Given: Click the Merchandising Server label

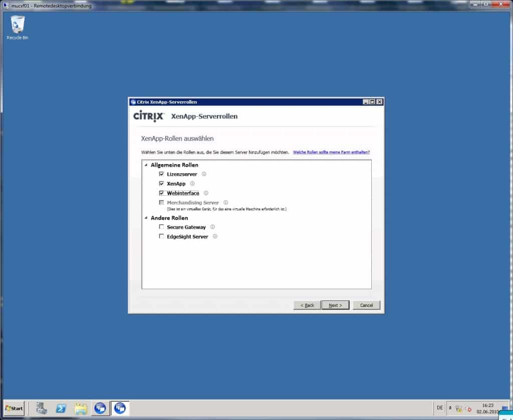Looking at the screenshot, I should click(193, 203).
